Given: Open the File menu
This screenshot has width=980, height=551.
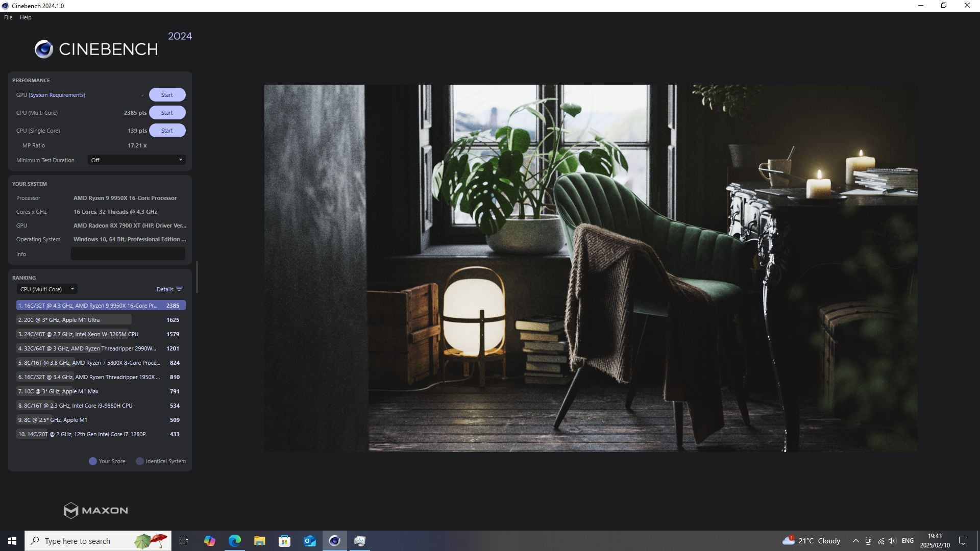Looking at the screenshot, I should click(8, 17).
